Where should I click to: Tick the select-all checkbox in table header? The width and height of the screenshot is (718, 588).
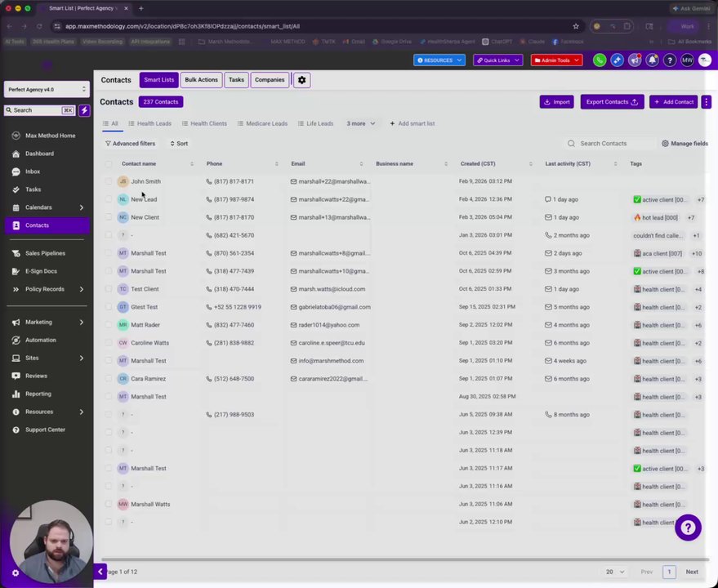[109, 164]
